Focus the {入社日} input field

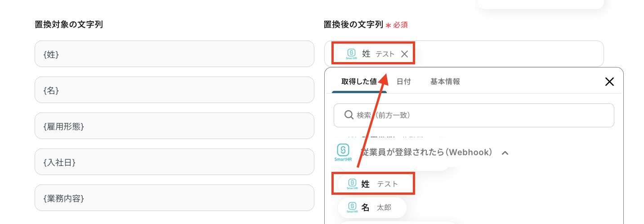click(174, 162)
